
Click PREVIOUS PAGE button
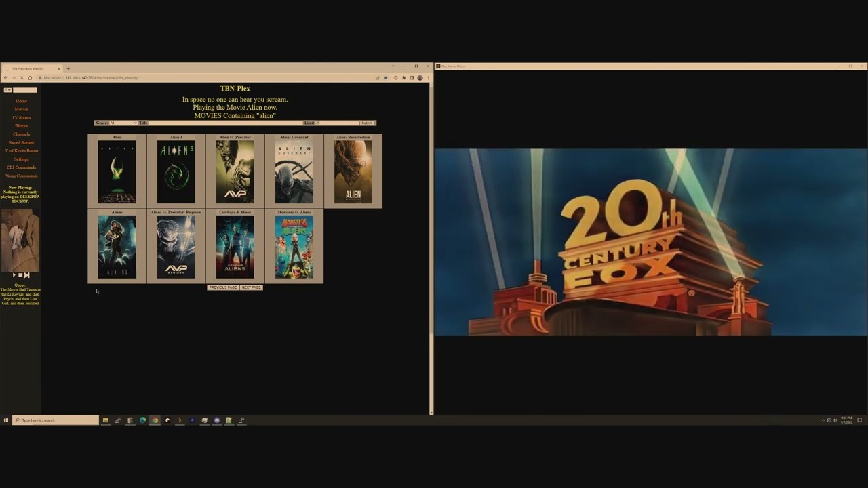223,287
